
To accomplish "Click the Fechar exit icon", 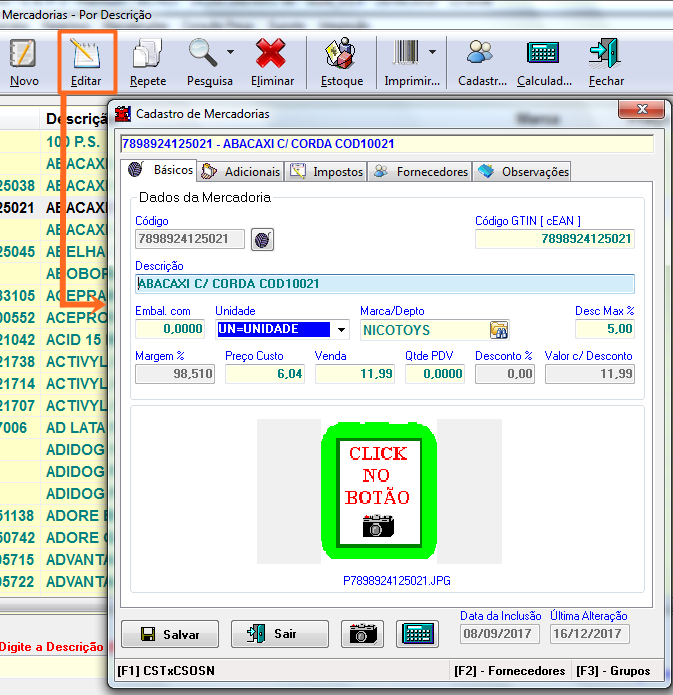I will [x=605, y=54].
